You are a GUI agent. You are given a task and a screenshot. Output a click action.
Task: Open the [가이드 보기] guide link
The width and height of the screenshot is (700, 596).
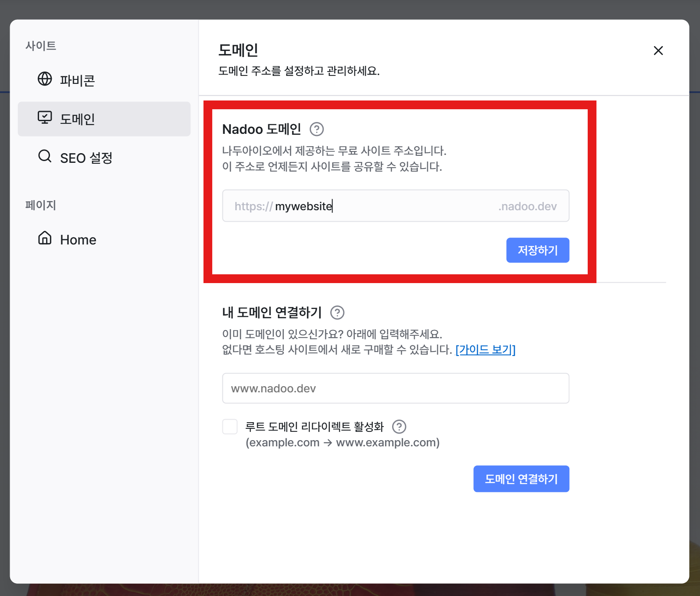[x=486, y=350]
